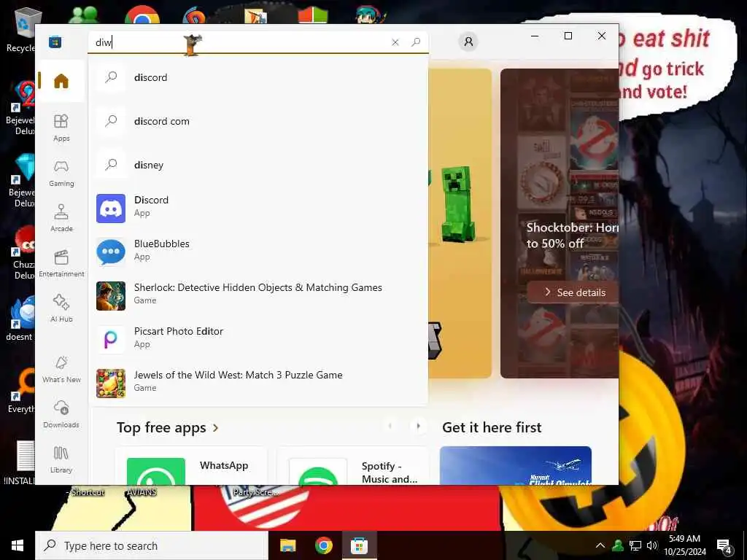The width and height of the screenshot is (747, 560).
Task: Click the Microsoft Store logo icon
Action: [x=55, y=42]
